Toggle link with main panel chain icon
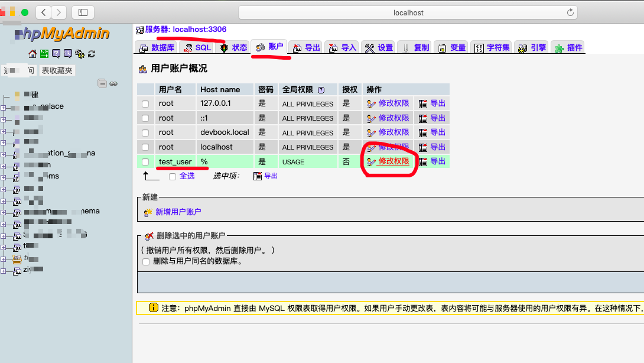Viewport: 644px width, 363px height. click(114, 83)
